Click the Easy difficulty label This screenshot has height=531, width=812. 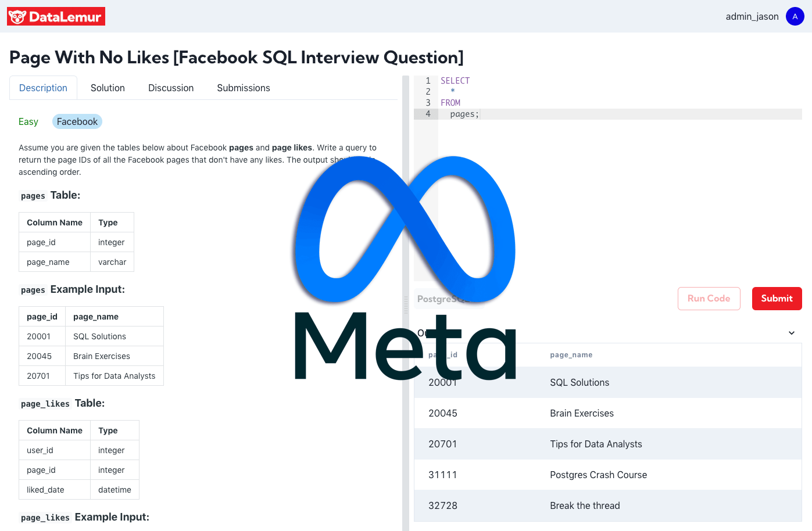point(28,121)
